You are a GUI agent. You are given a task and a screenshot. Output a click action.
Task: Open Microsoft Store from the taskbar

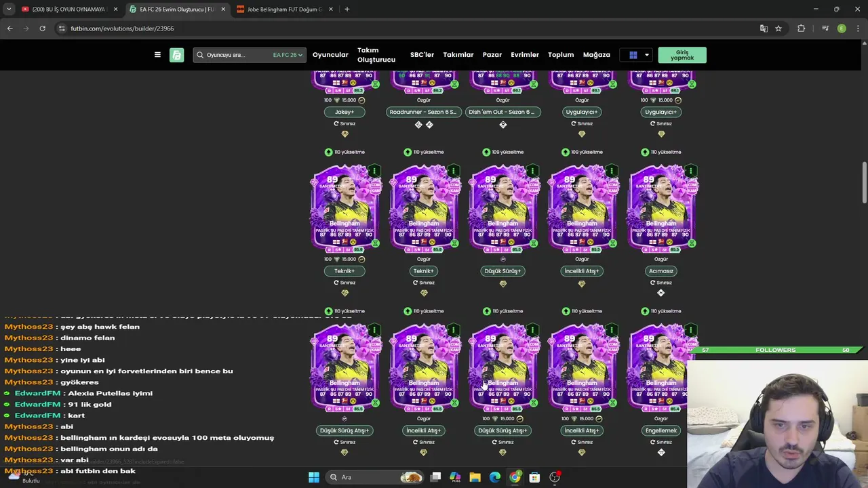click(534, 477)
